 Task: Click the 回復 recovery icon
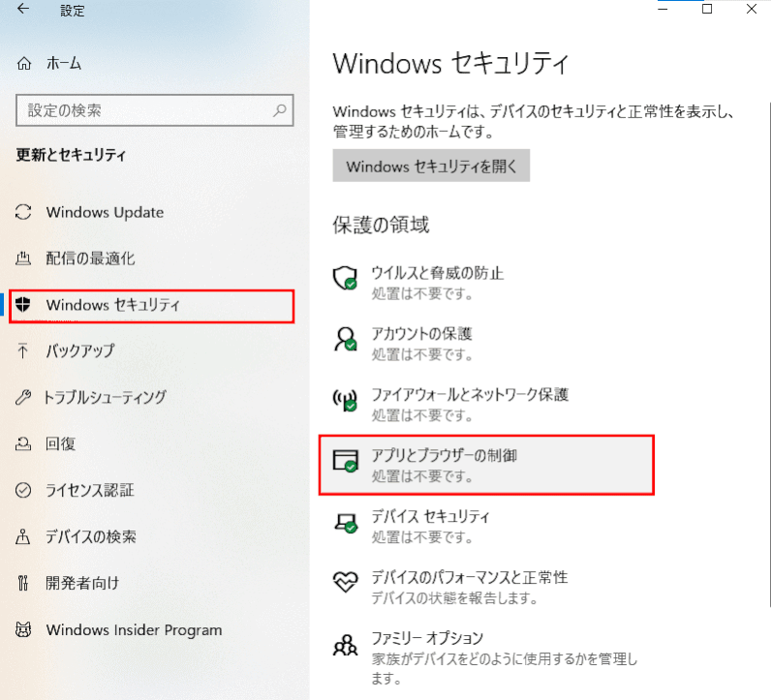click(x=23, y=443)
